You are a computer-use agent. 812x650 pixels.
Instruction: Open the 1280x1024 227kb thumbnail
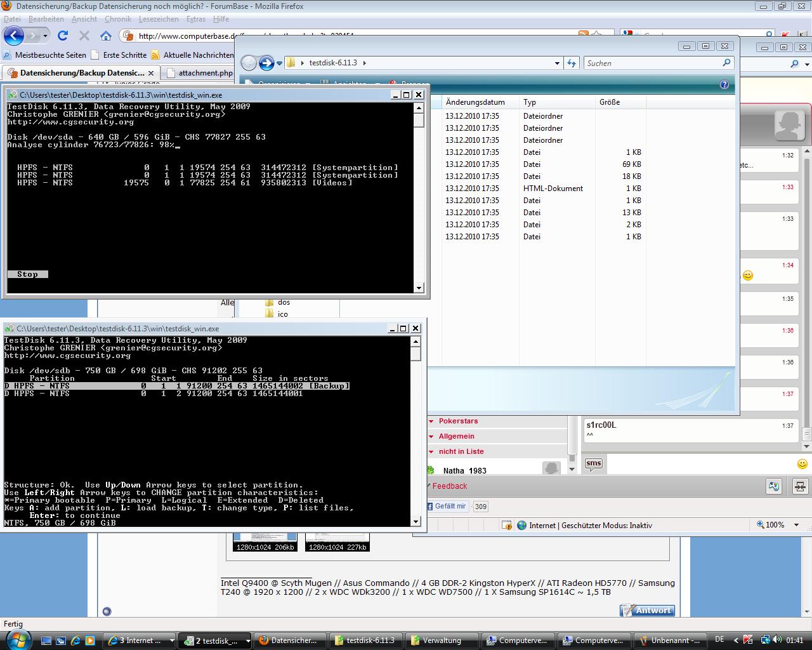(x=337, y=542)
